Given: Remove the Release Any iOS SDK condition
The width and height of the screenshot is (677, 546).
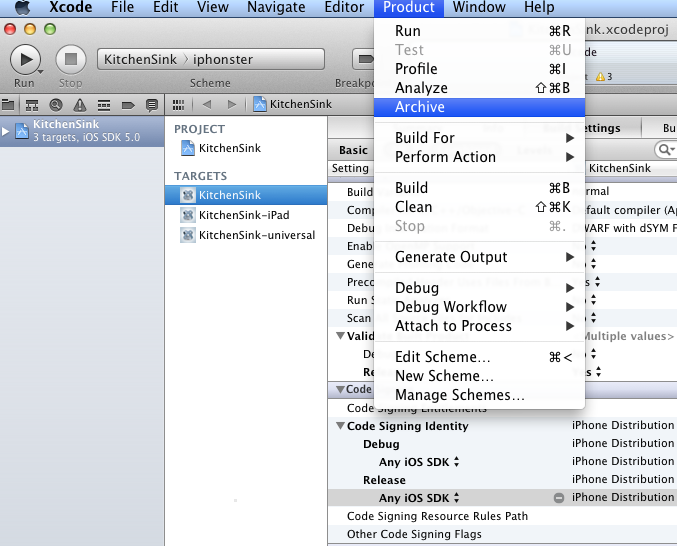Looking at the screenshot, I should [x=559, y=498].
